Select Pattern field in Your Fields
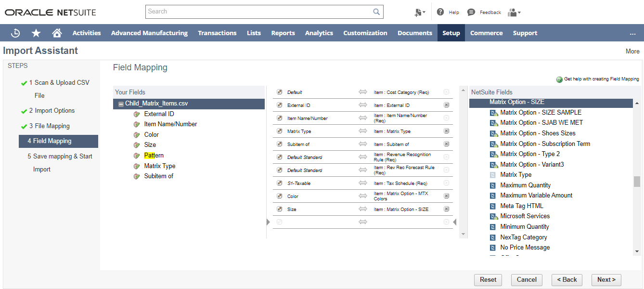This screenshot has width=644, height=289. click(x=154, y=156)
